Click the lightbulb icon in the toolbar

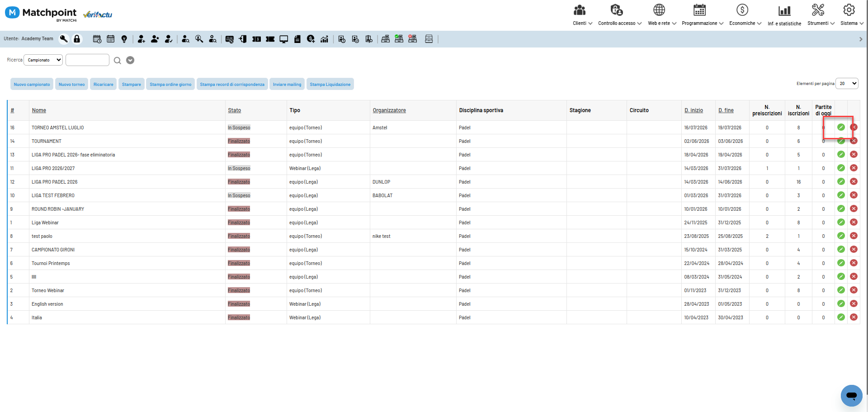[x=124, y=39]
